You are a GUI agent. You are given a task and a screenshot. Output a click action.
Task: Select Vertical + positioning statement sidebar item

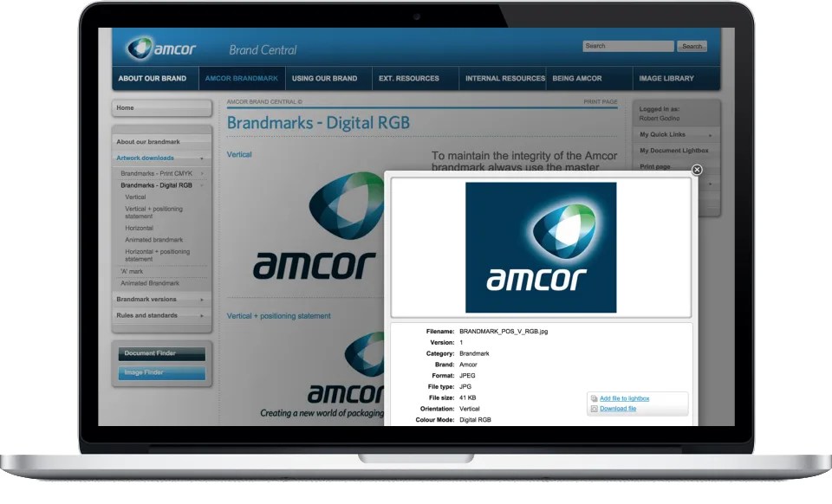coord(154,212)
